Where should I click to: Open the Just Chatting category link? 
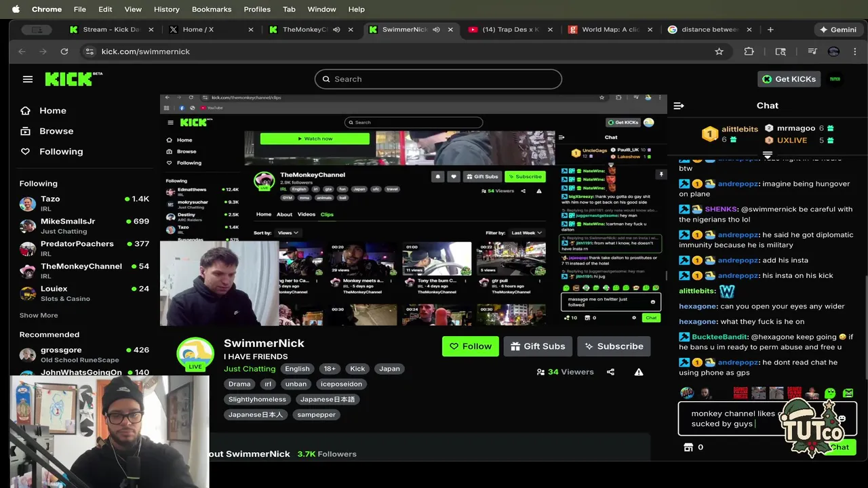[x=250, y=369]
